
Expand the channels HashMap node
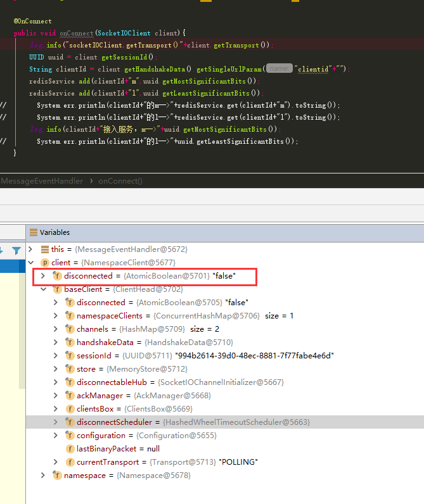click(56, 329)
